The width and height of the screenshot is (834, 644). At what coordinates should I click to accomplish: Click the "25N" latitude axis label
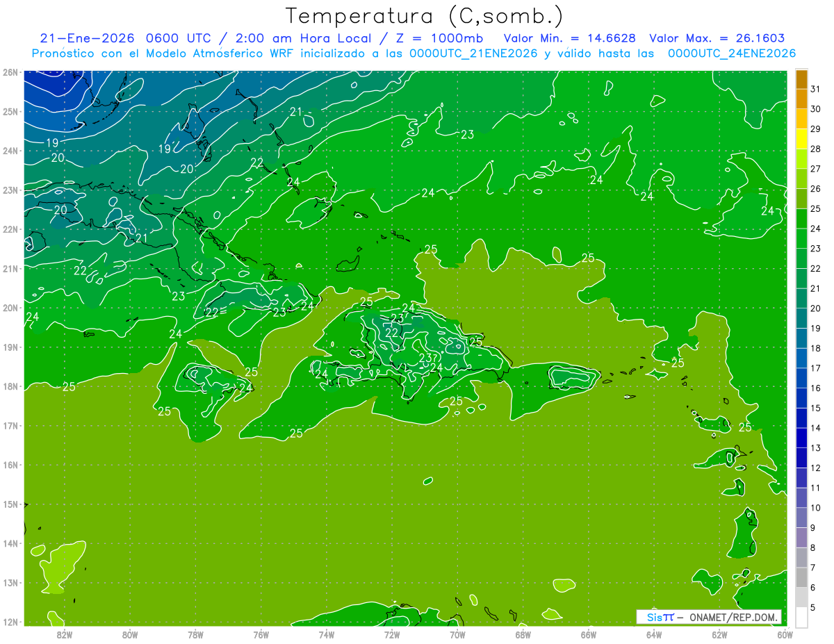[10, 112]
